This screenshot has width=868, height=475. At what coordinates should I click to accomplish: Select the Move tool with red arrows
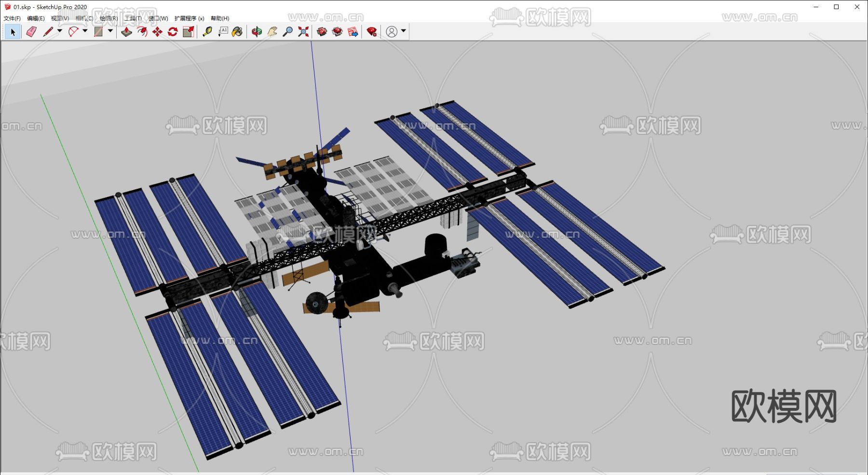[x=157, y=32]
